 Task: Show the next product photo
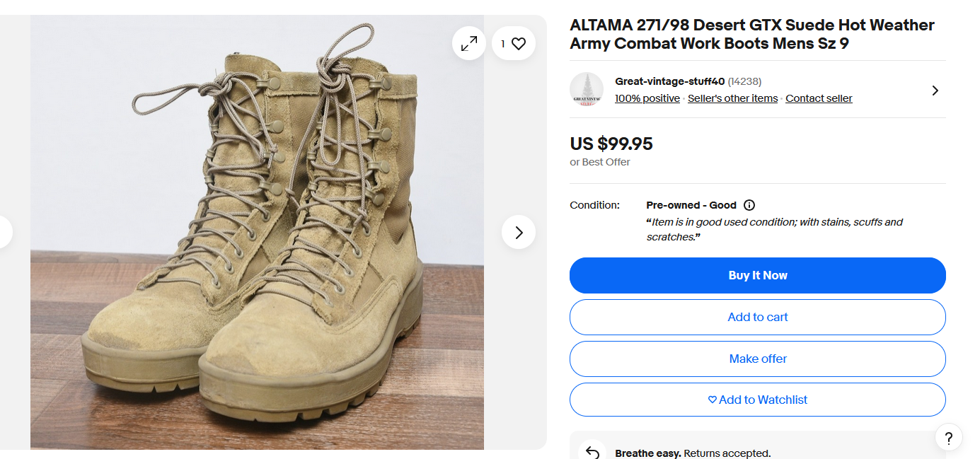tap(519, 232)
